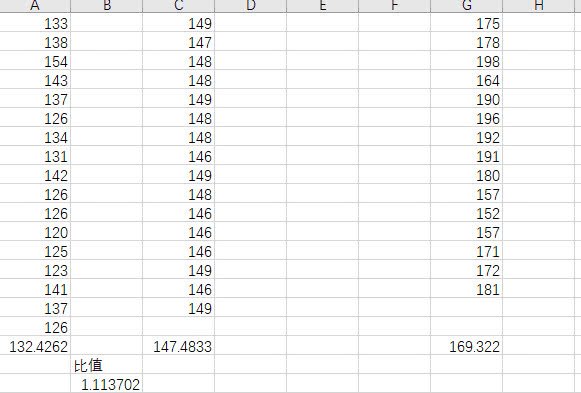Select the cell with ratio 1.113702

(106, 384)
